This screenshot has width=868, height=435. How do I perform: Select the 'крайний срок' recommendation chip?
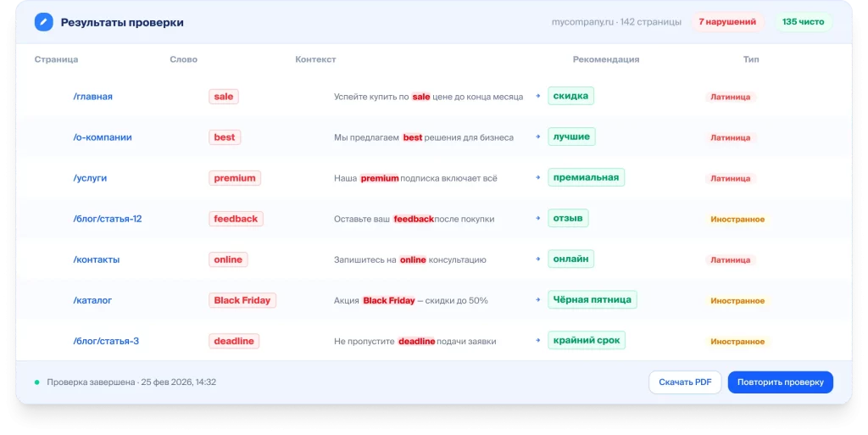tap(587, 341)
